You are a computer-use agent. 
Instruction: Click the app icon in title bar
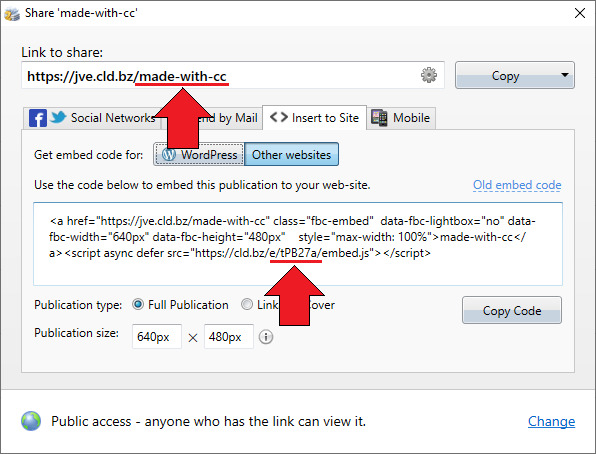tap(12, 14)
